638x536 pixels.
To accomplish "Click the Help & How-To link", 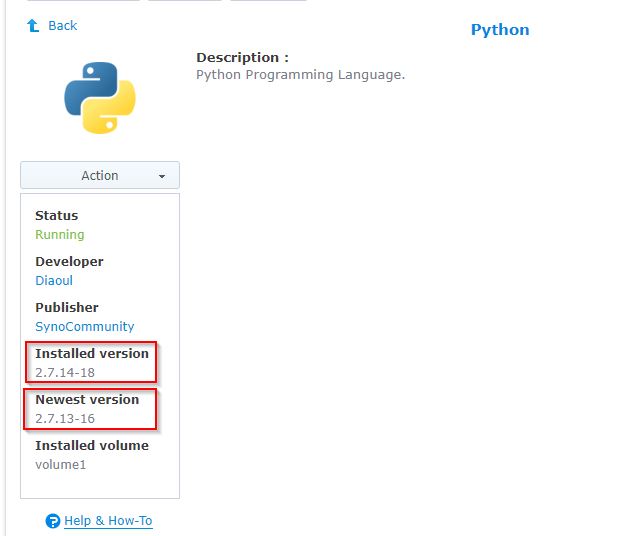I will tap(108, 521).
